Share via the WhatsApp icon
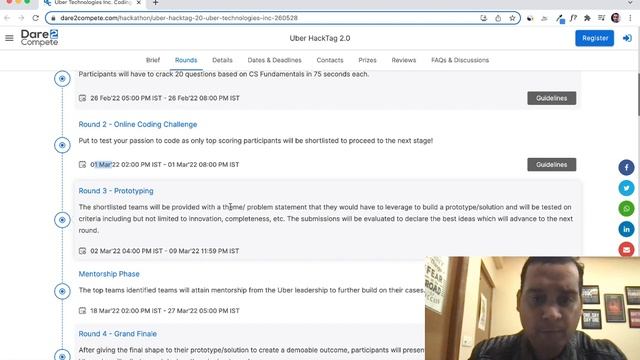Screen dimensions: 640x360 coord(626,209)
